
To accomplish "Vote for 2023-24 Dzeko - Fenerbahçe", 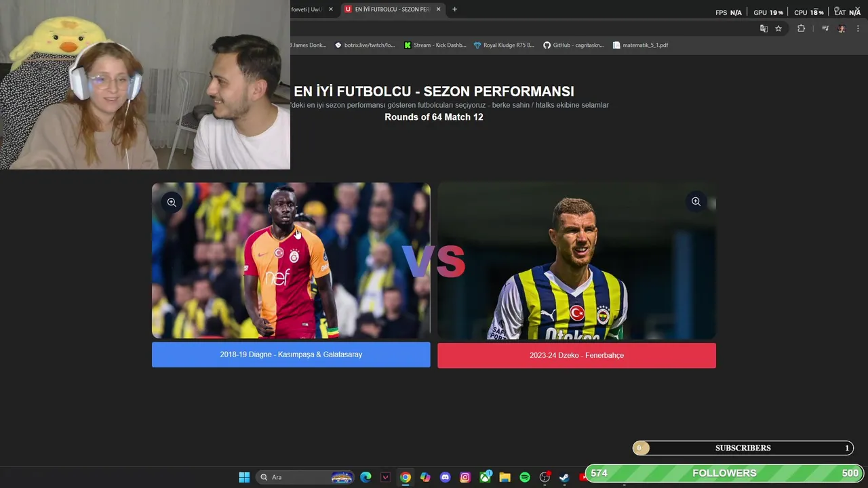I will [x=576, y=355].
